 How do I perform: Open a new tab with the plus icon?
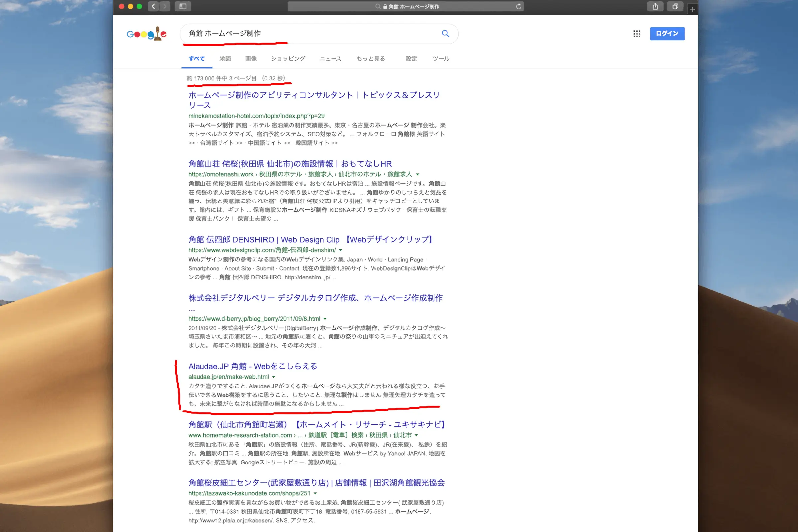[x=692, y=9]
